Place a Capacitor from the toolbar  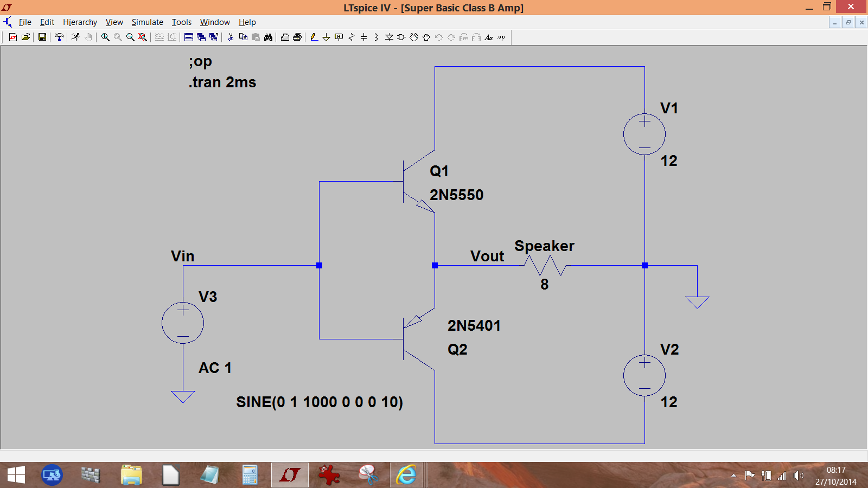pos(364,37)
